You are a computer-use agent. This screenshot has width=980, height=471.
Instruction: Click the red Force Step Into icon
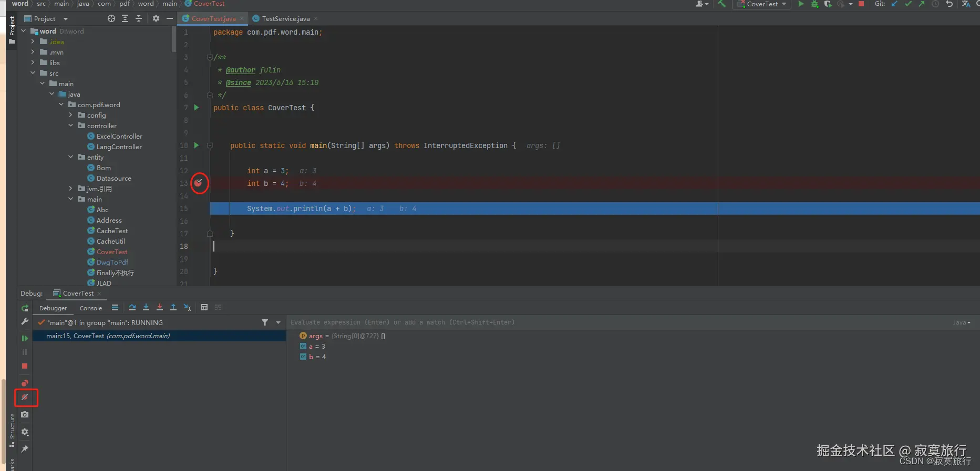[x=160, y=308]
